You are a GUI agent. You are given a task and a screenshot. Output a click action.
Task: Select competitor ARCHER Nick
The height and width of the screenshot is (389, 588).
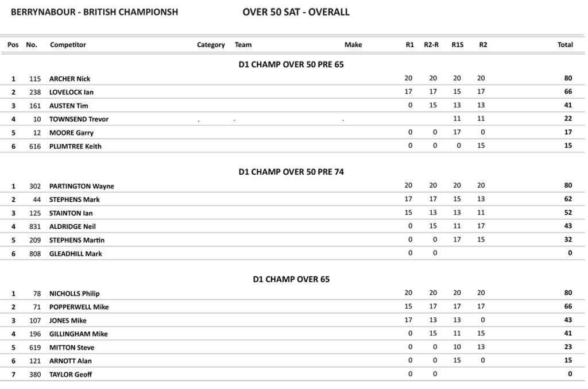(69, 79)
